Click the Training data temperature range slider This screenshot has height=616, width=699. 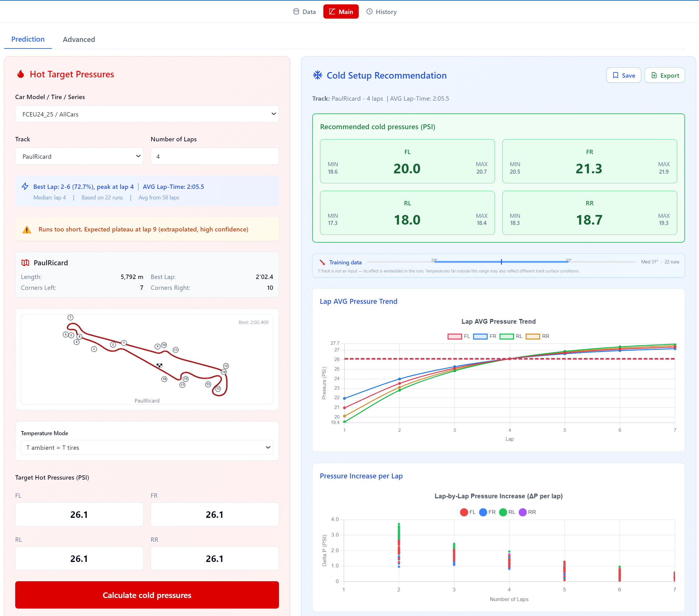pyautogui.click(x=501, y=262)
